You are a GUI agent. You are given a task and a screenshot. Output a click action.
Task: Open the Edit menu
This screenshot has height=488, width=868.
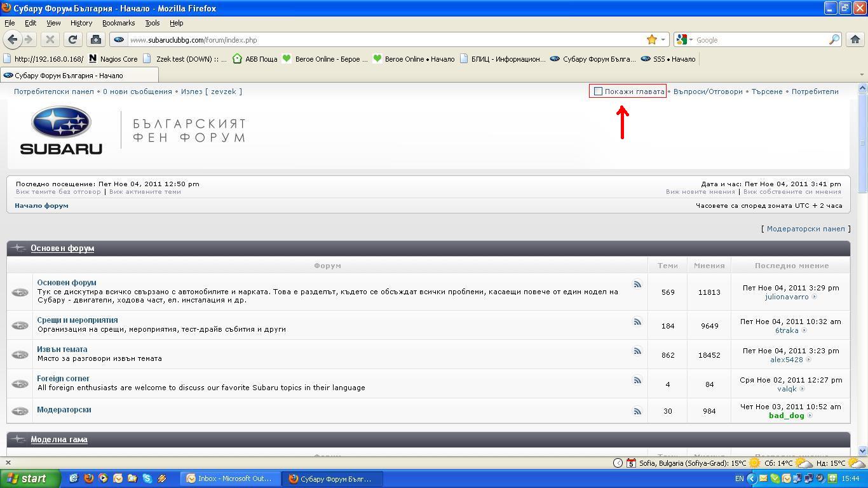(x=31, y=23)
